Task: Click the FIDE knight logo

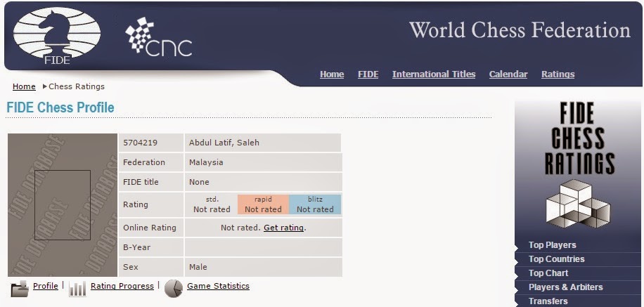Action: (x=57, y=36)
